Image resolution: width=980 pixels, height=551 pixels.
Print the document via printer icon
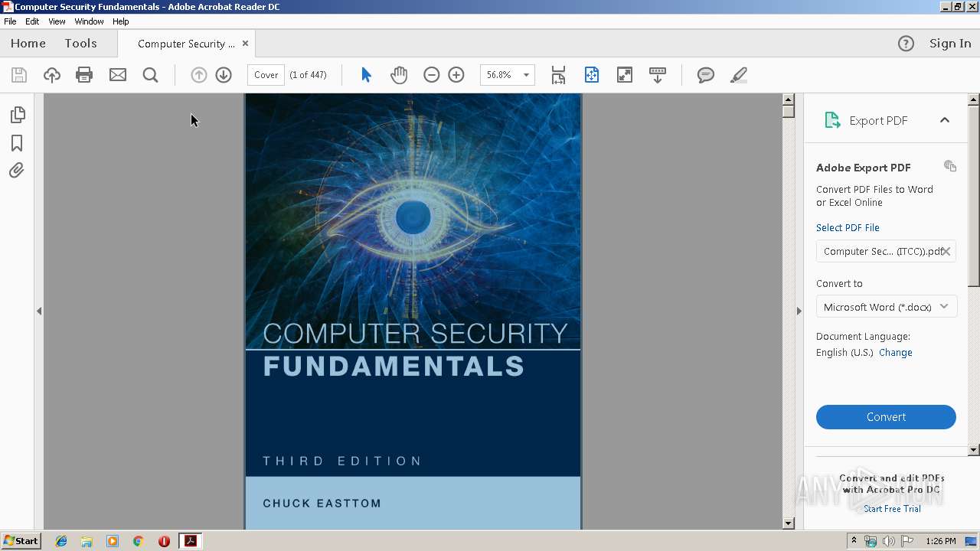click(84, 75)
